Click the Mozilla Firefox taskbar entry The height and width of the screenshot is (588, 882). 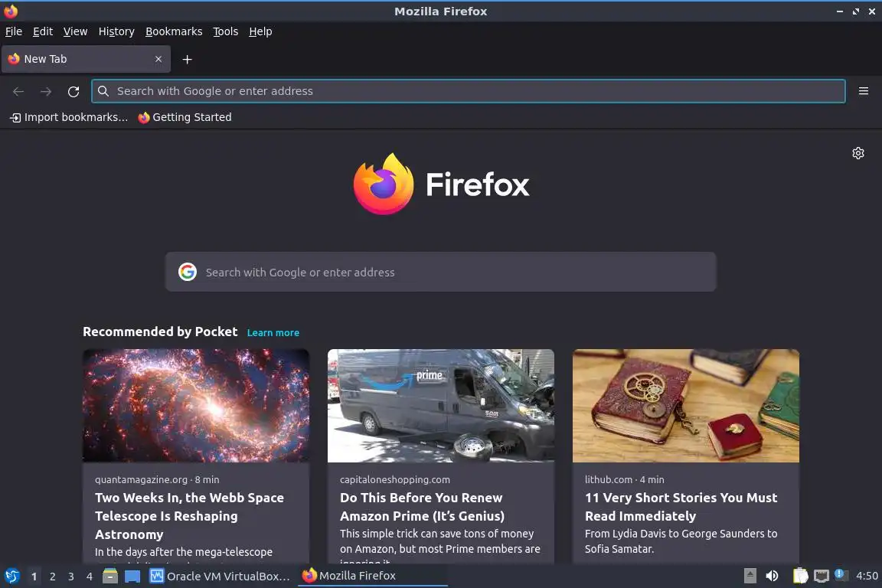372,577
